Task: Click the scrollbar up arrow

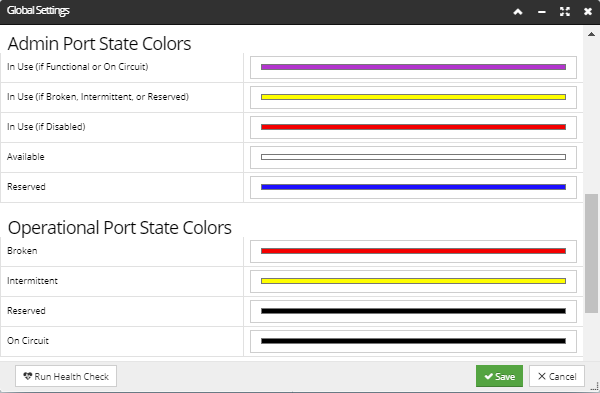Action: tap(591, 34)
